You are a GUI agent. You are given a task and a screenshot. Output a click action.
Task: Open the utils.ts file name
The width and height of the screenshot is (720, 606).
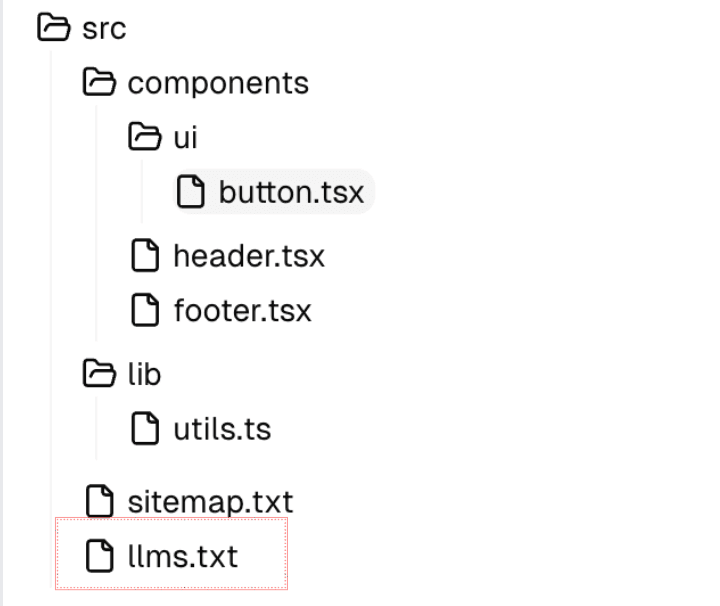coord(222,429)
